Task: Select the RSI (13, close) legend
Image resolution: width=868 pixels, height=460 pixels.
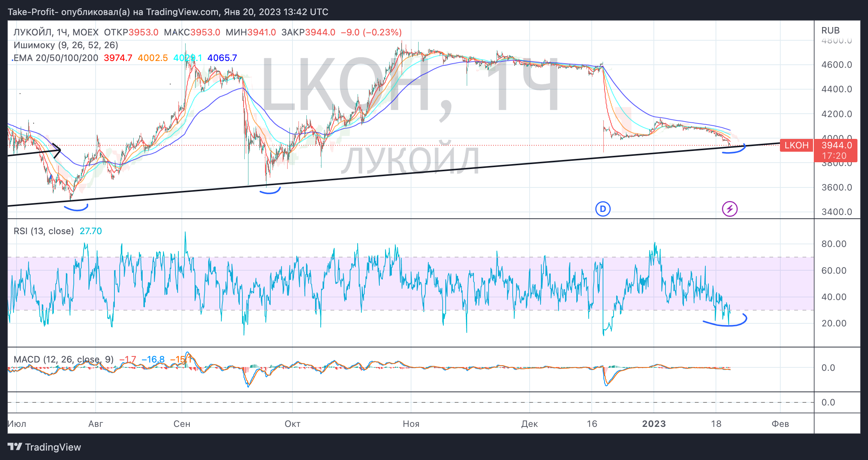Action: point(44,231)
